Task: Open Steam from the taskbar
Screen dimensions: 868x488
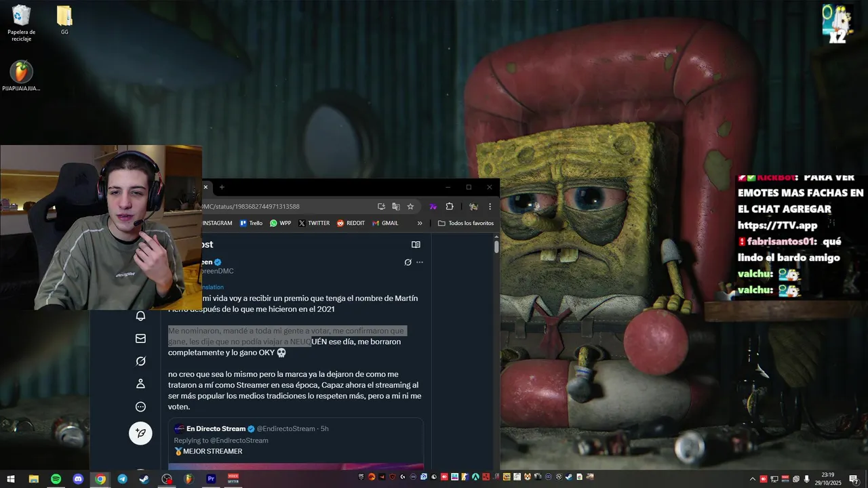Action: pos(144,479)
